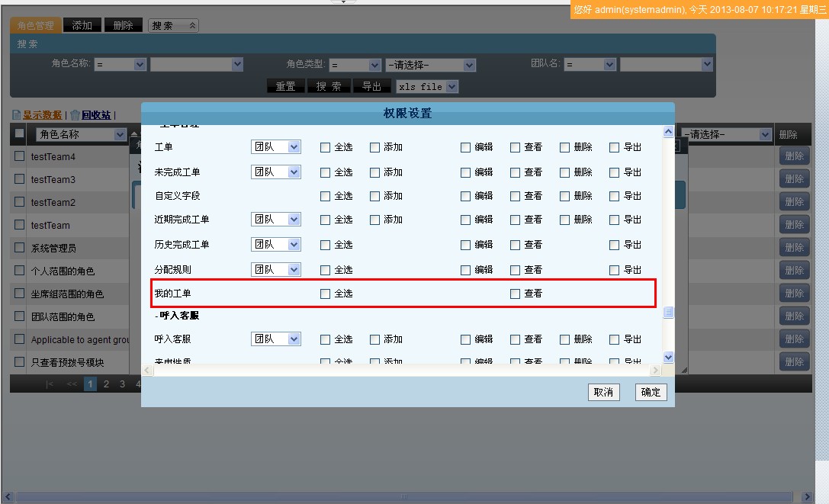The width and height of the screenshot is (829, 504).
Task: Click the dialog resize grip corner
Action: point(683,370)
